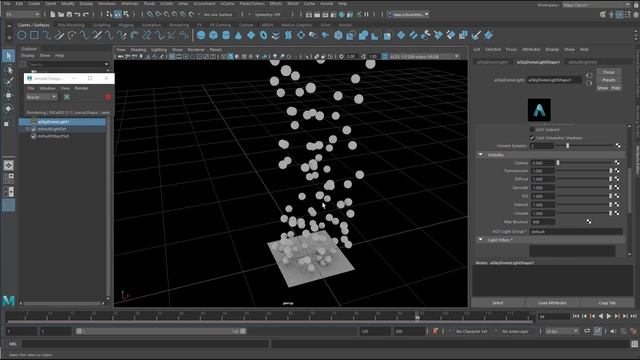Click the Focus button in Attribute Editor
The width and height of the screenshot is (640, 360).
(x=609, y=72)
